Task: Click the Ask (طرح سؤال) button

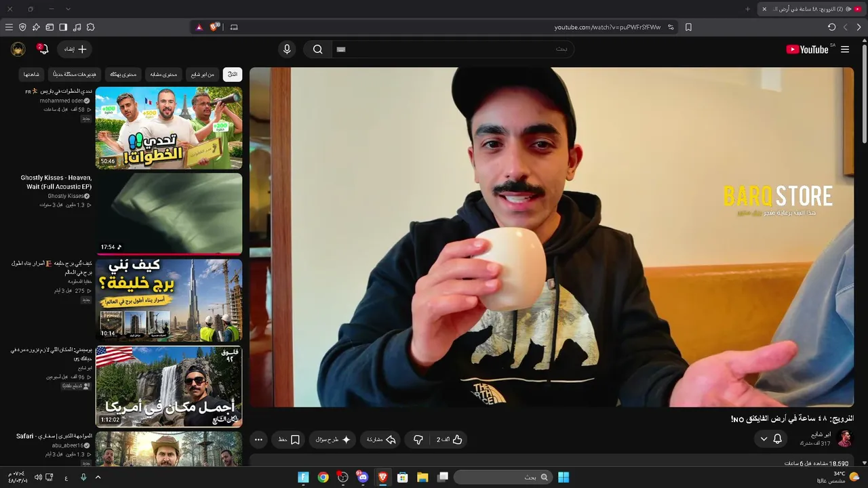Action: coord(332,439)
